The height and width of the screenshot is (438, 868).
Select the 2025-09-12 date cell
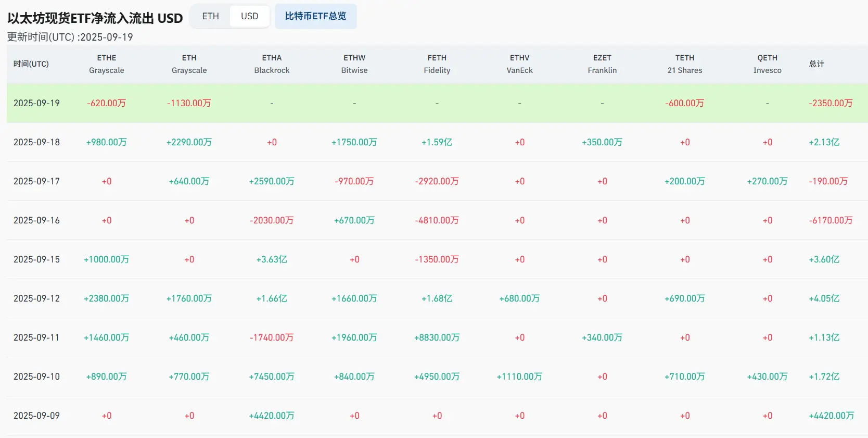(36, 298)
